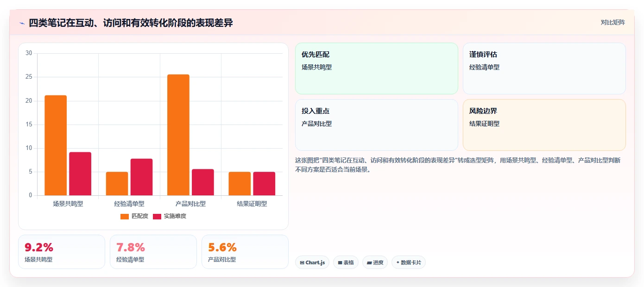644x287 pixels.
Task: Click the orange 场景共鸣型 匹配度 bar
Action: (x=56, y=145)
